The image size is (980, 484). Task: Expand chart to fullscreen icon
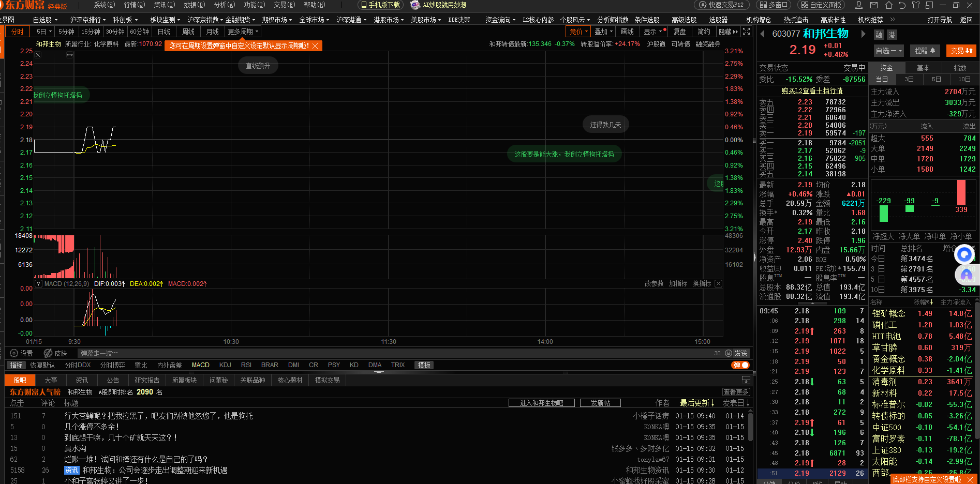pos(746,32)
